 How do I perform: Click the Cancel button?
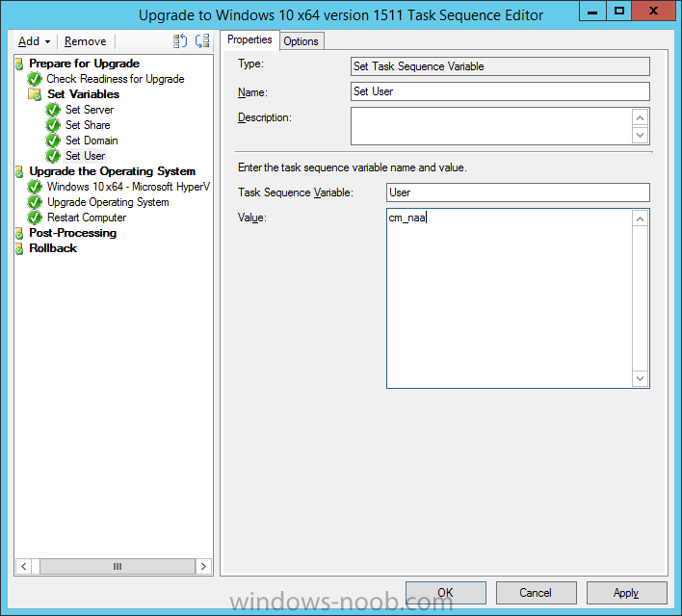coord(537,593)
